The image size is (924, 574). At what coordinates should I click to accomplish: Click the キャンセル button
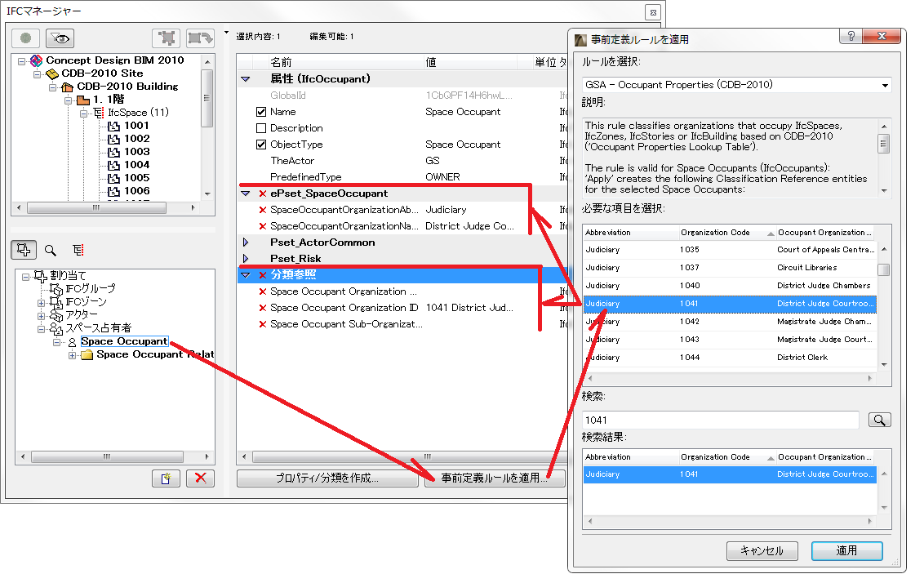(x=762, y=551)
